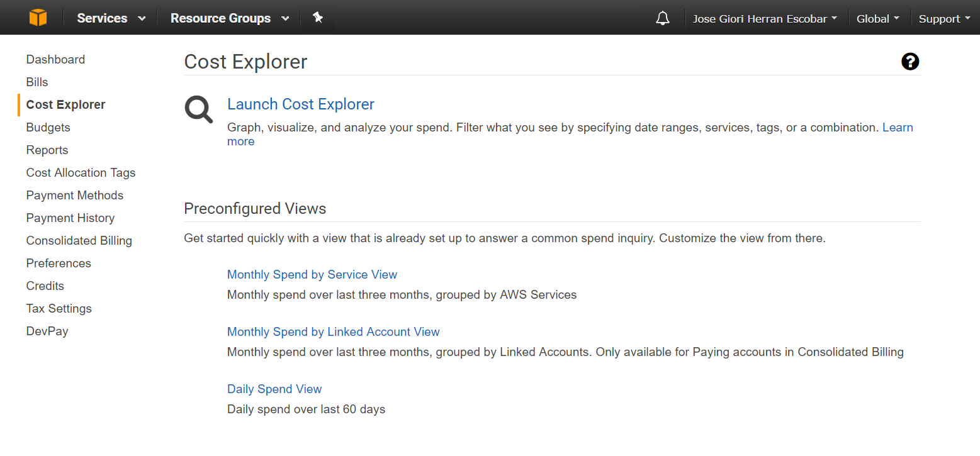Select Cost Explorer in sidebar
Screen dimensions: 980x456
65,105
